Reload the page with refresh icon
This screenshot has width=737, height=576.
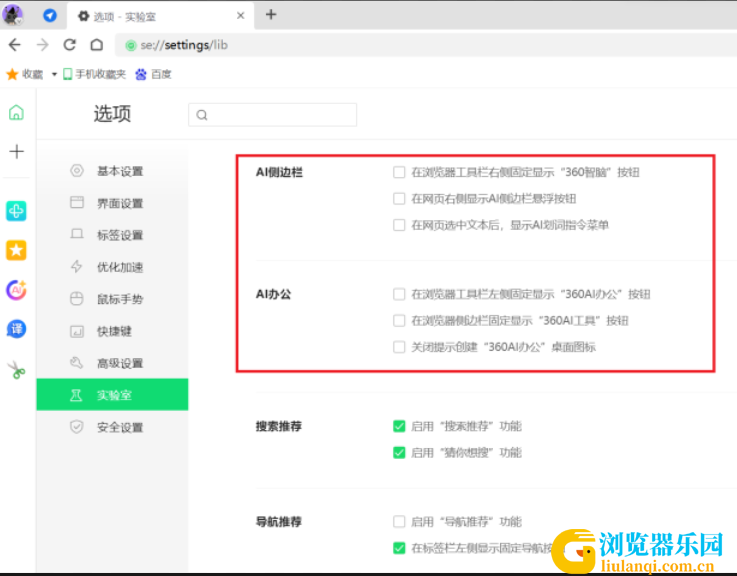tap(70, 45)
